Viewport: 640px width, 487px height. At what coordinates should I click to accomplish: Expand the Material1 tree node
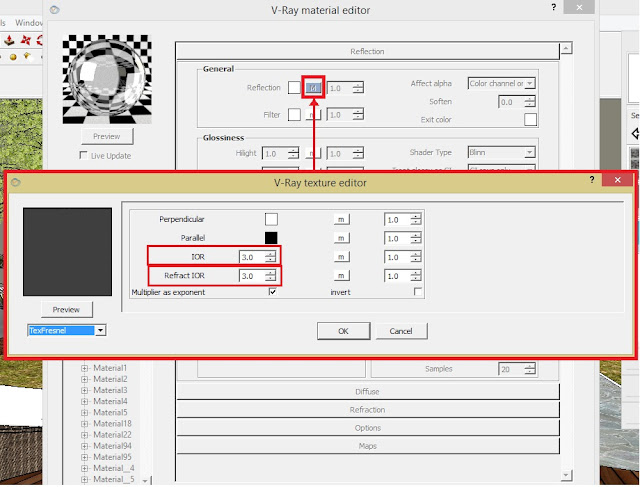84,368
